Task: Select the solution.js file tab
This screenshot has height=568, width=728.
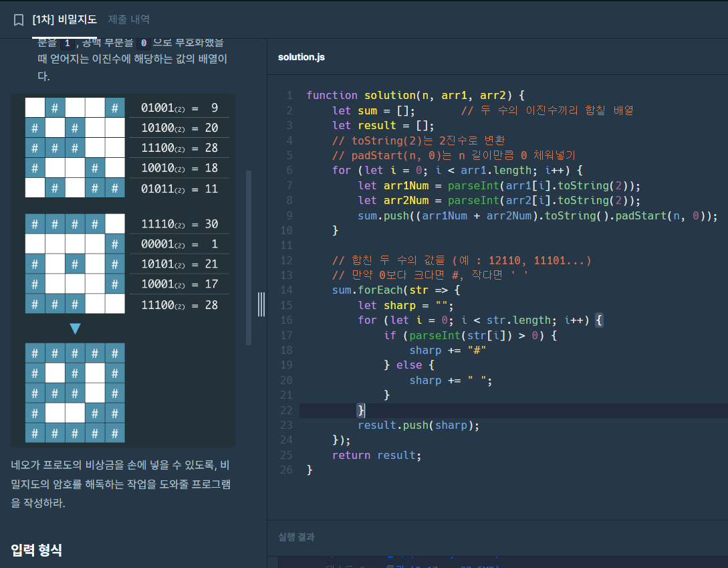Action: [x=301, y=57]
